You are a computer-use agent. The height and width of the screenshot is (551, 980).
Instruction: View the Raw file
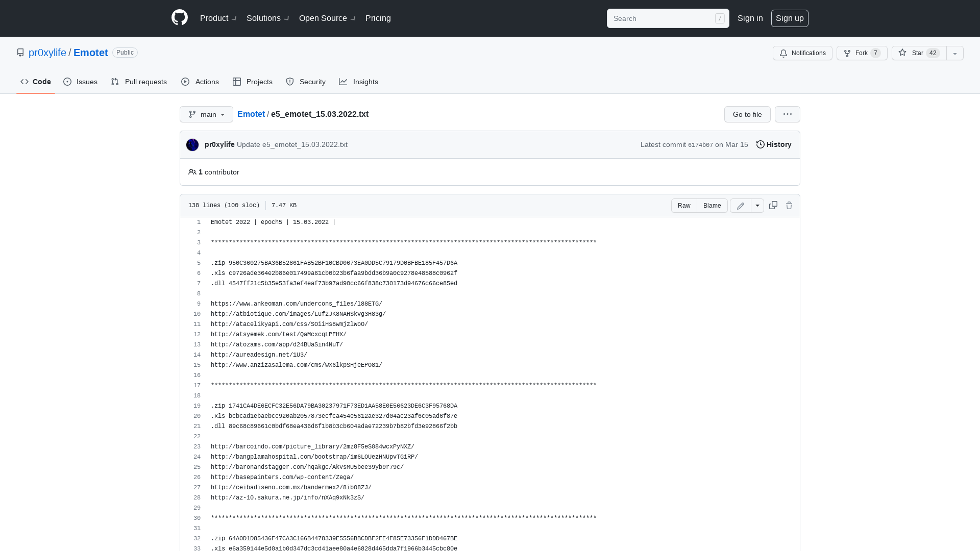(684, 206)
